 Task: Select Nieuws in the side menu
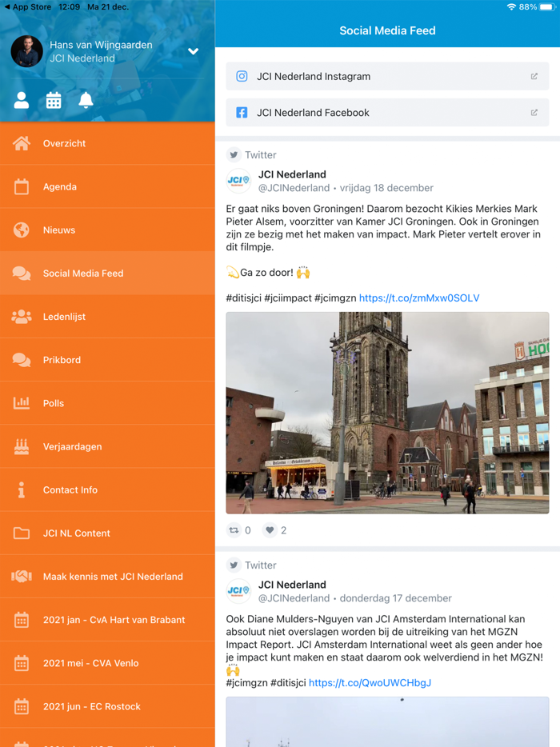107,230
